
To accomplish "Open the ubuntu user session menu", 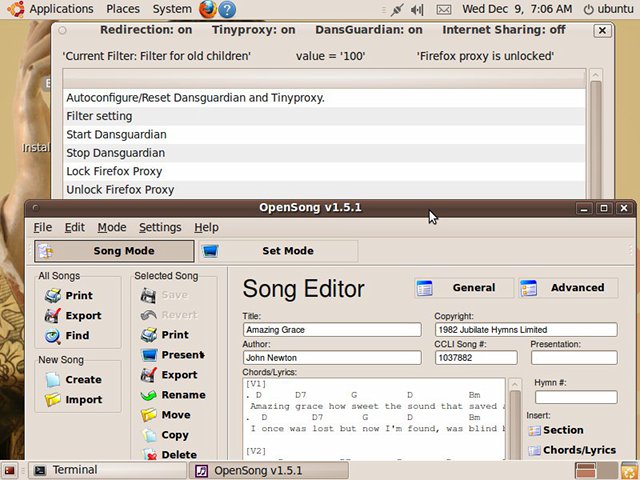I will coord(608,9).
